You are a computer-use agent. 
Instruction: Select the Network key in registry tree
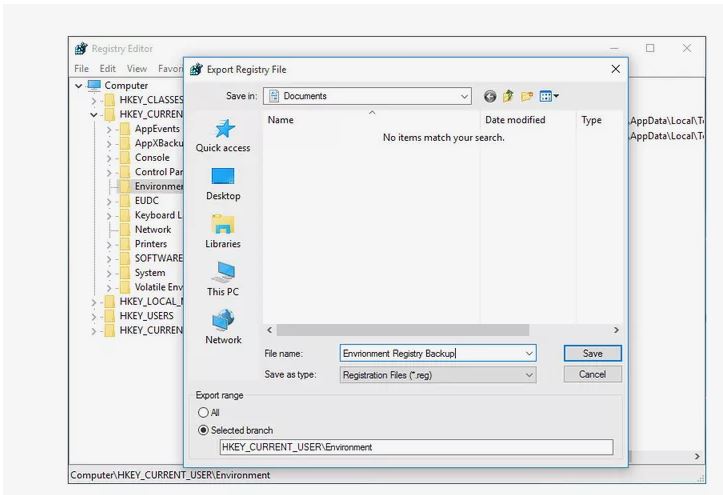(153, 230)
